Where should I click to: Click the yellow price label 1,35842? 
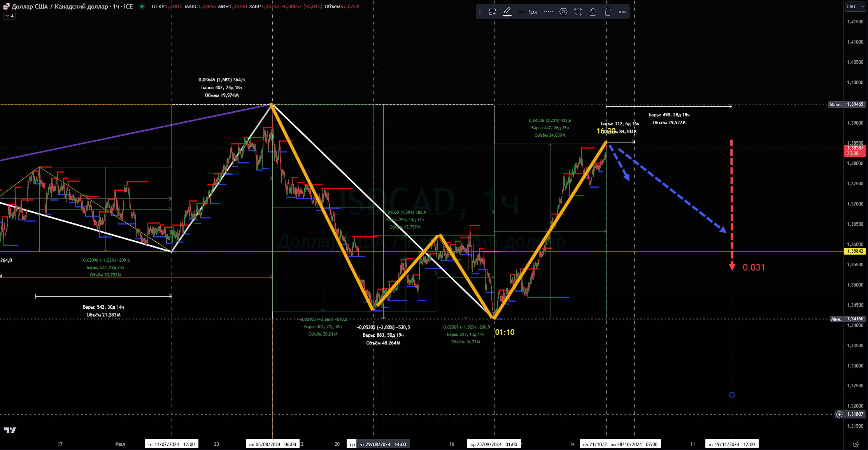coord(855,251)
